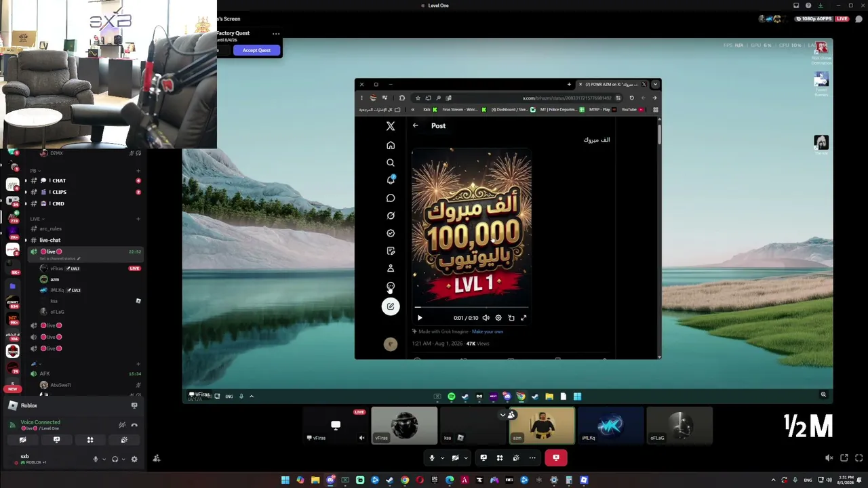Open the soundboard in voice panel
868x488 pixels.
pyautogui.click(x=124, y=440)
